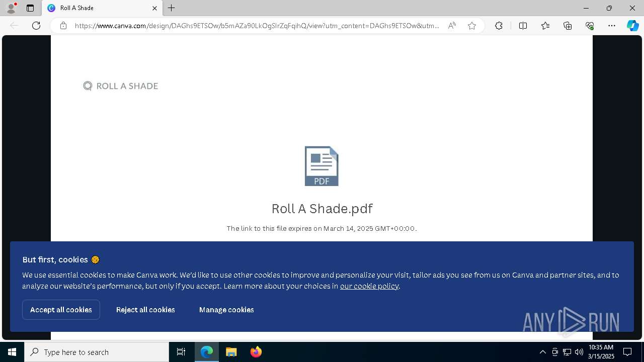Viewport: 644px width, 362px height.
Task: Switch to Microsoft Edge taskbar icon
Action: pos(207,352)
